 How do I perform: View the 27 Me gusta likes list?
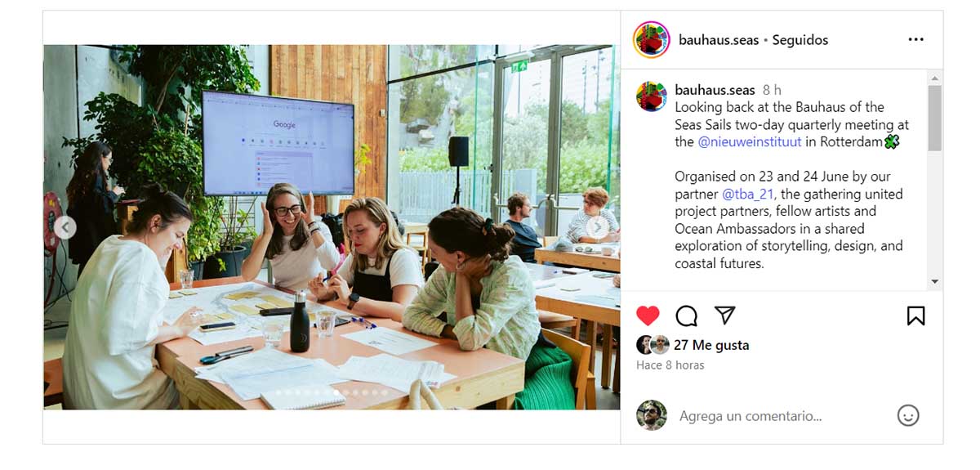click(x=711, y=345)
